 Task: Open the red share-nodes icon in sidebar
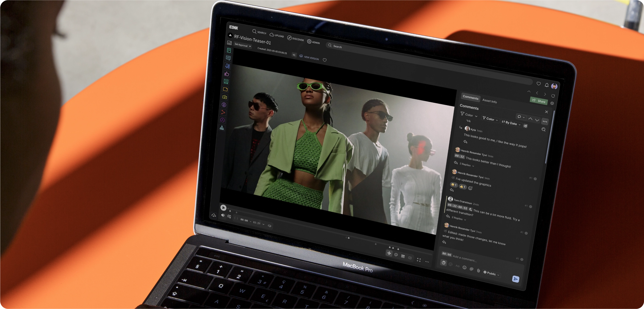point(223,112)
